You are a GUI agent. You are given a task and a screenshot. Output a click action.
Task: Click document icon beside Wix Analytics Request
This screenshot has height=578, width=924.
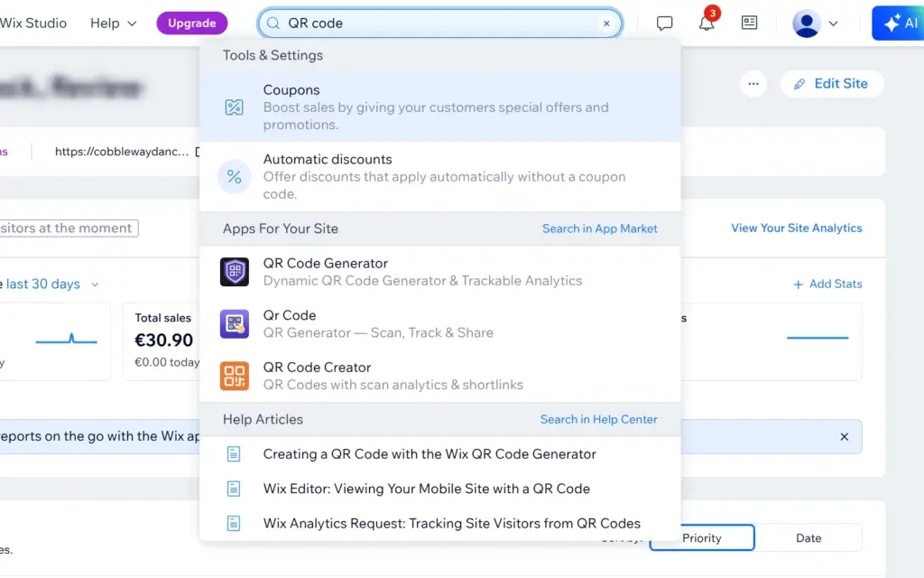click(234, 523)
